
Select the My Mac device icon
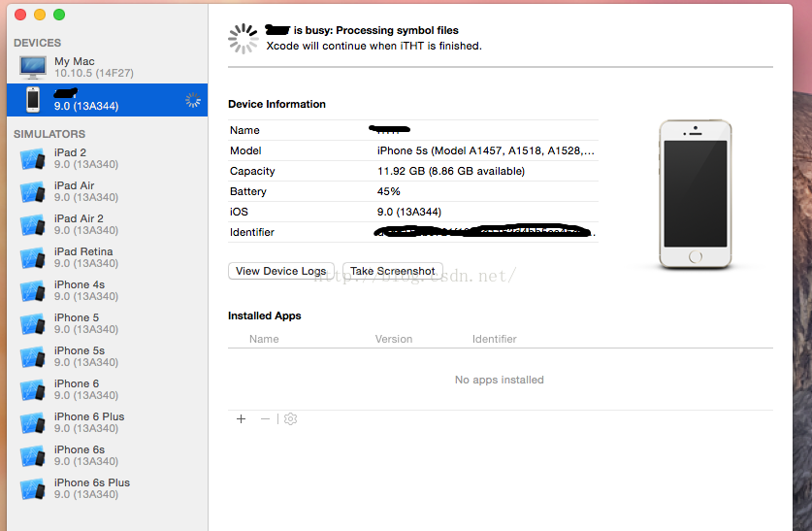33,67
